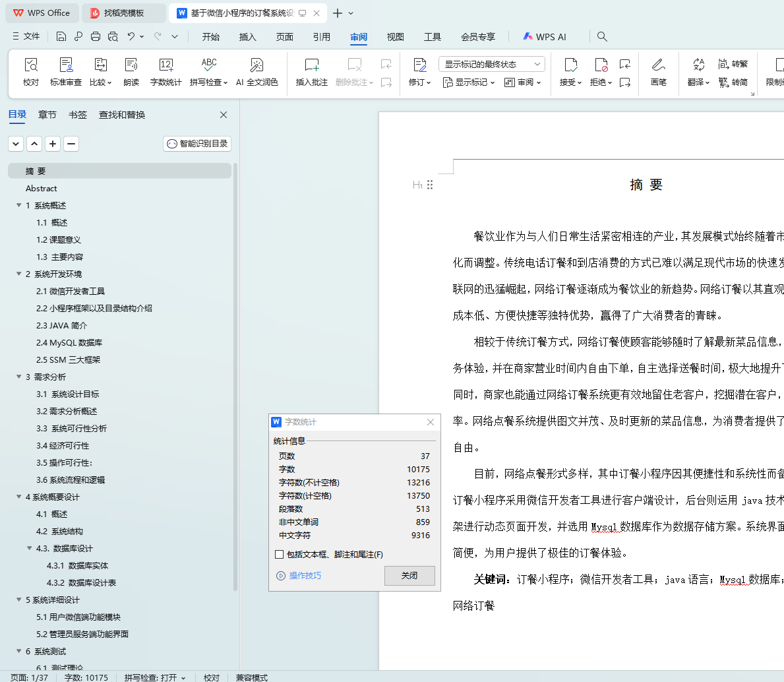Click 字数: 10175 in status bar
This screenshot has height=682, width=784.
click(86, 677)
